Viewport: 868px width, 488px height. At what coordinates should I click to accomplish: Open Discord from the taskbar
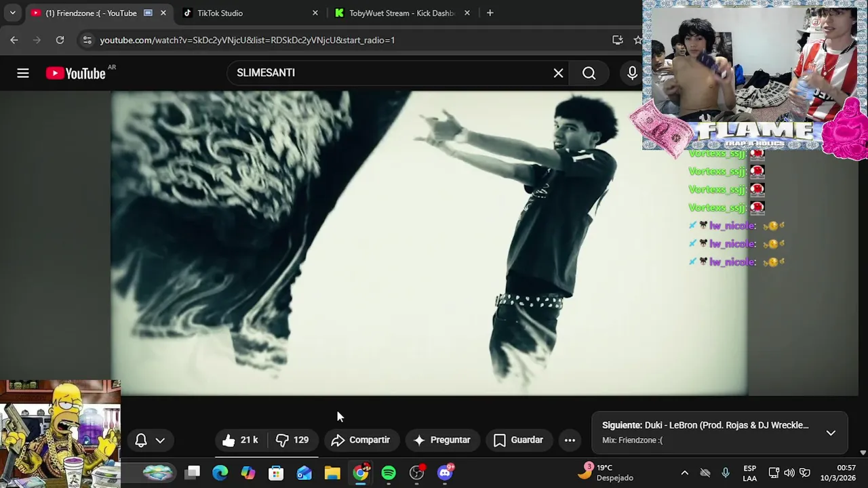click(x=446, y=472)
